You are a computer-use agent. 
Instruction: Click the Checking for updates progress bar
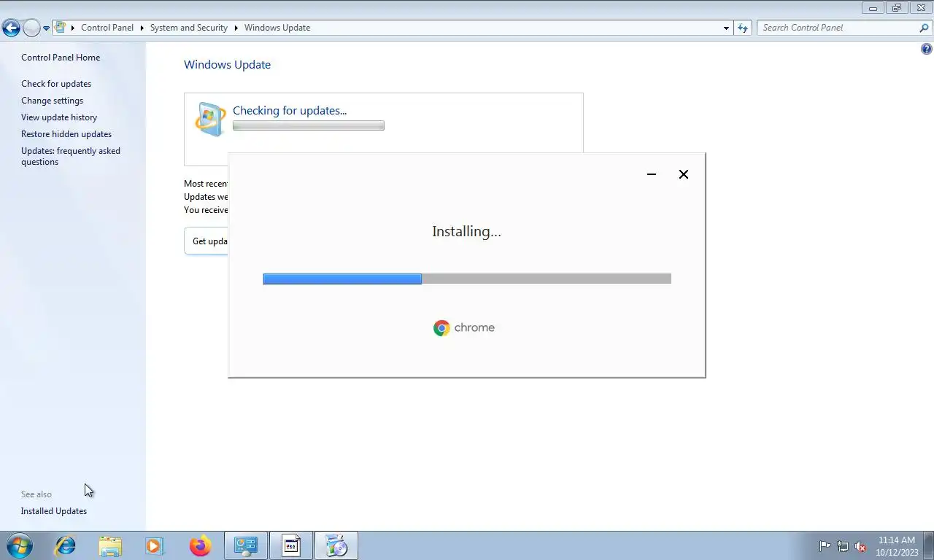click(308, 125)
